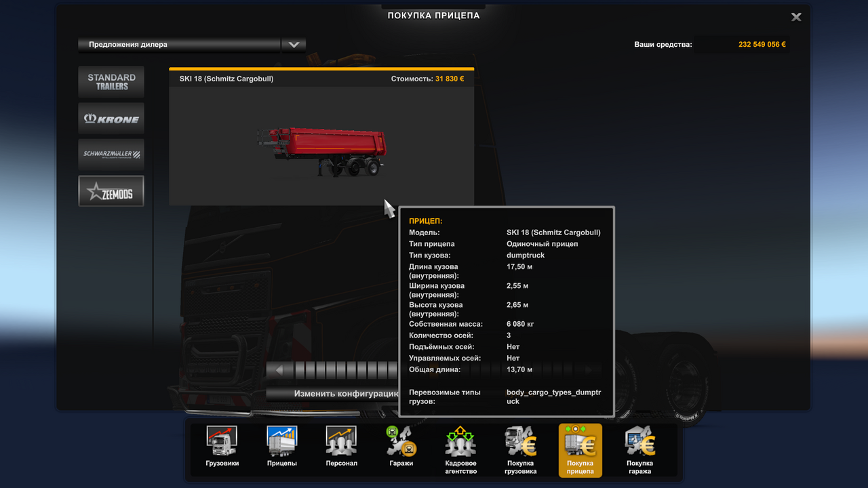This screenshot has width=868, height=488.
Task: Click the Ваши средства label
Action: [663, 45]
